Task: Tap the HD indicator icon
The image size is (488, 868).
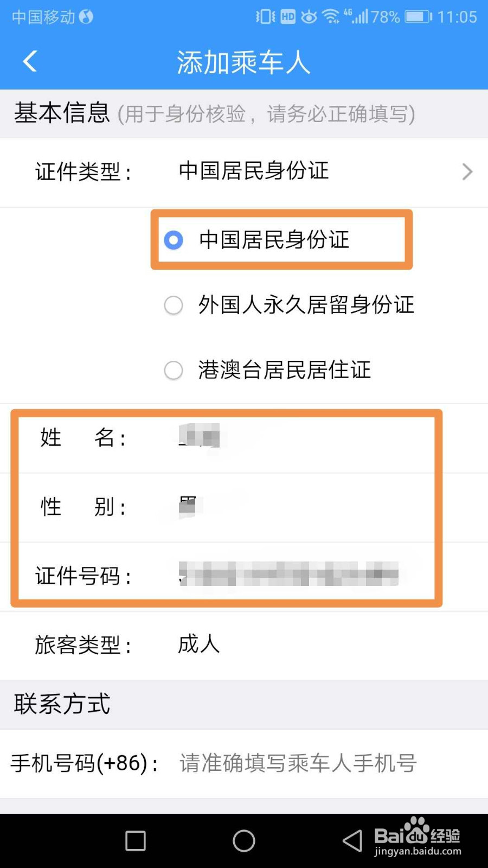Action: (x=288, y=17)
